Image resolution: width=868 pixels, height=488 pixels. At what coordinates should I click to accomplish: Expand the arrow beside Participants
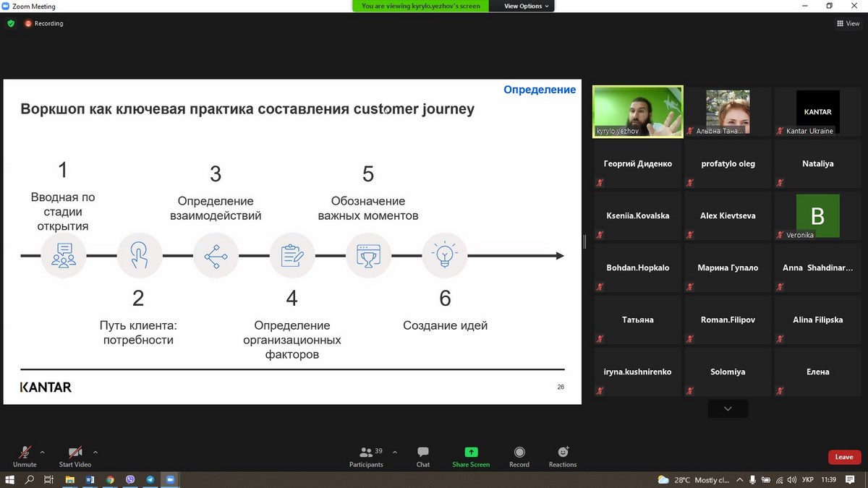click(x=394, y=452)
